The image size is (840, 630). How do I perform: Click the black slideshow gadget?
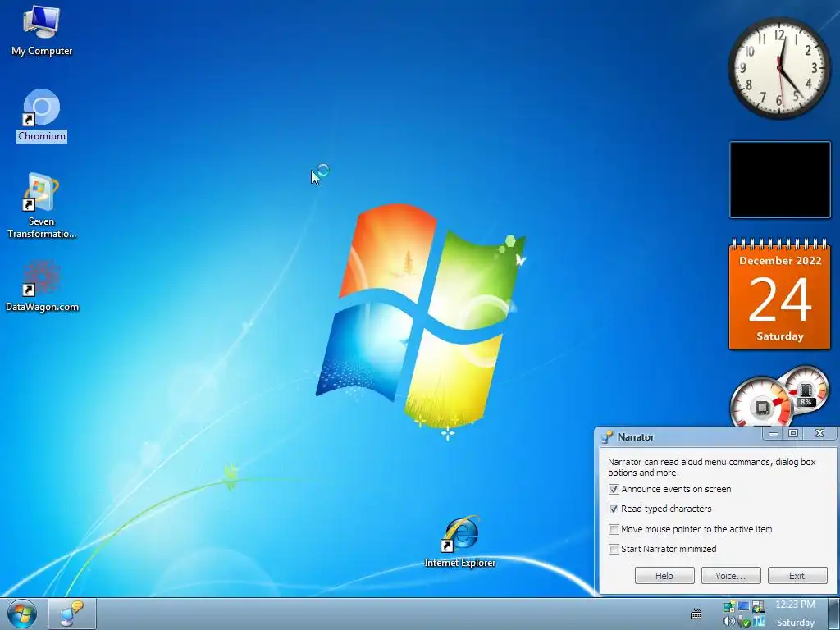point(780,180)
